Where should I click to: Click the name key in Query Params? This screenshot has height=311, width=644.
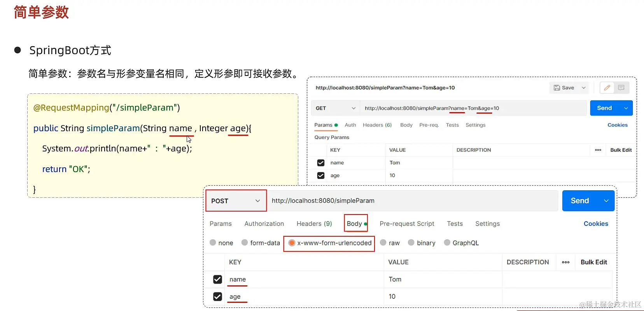tap(337, 163)
